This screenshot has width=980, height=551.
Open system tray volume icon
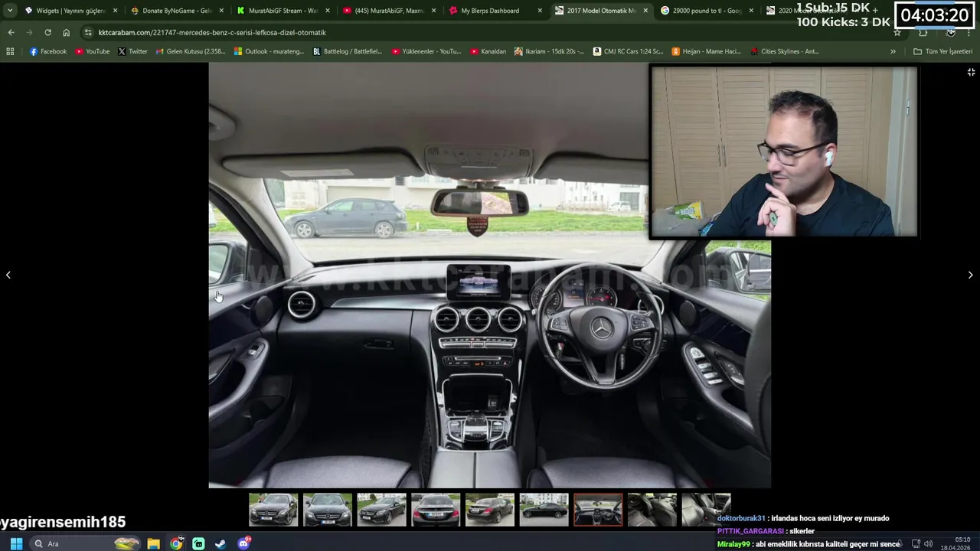[928, 544]
